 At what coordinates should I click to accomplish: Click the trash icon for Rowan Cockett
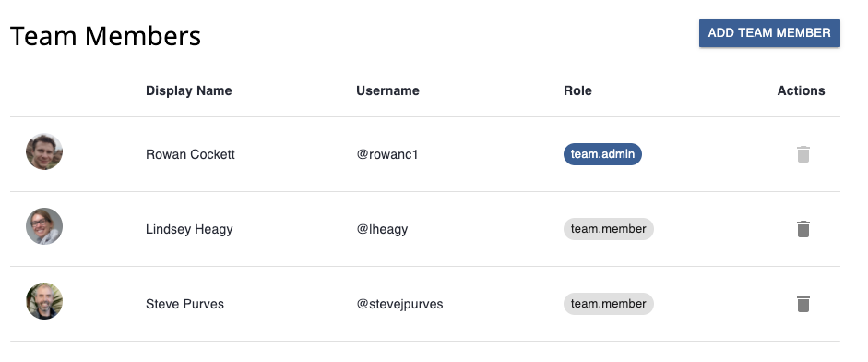click(x=803, y=154)
